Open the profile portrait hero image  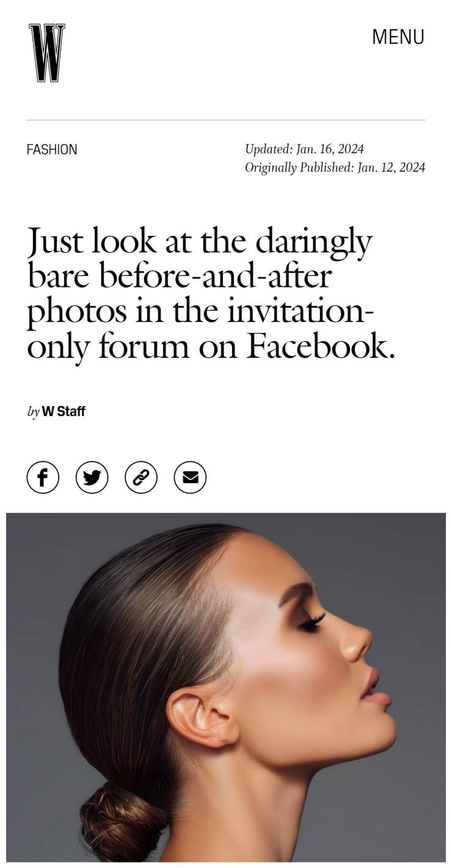[x=226, y=687]
